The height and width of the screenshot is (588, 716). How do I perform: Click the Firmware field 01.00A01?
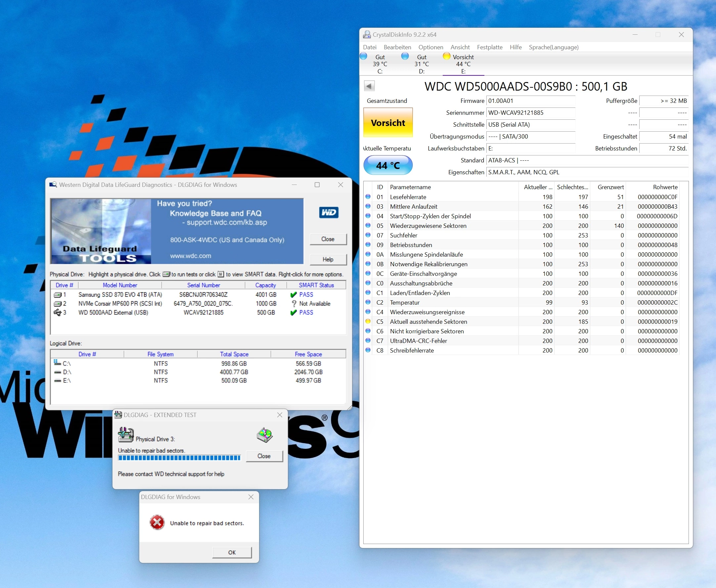click(x=531, y=101)
